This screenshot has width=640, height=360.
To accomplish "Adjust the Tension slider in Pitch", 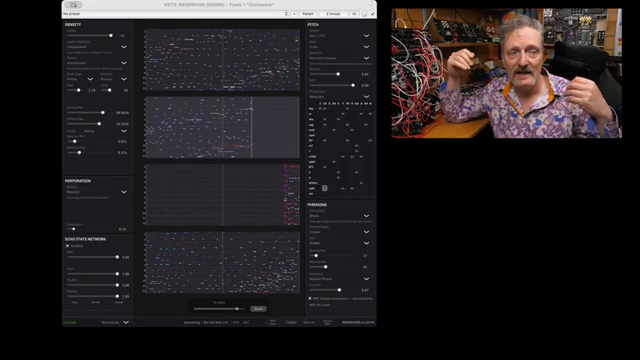I will pyautogui.click(x=332, y=74).
